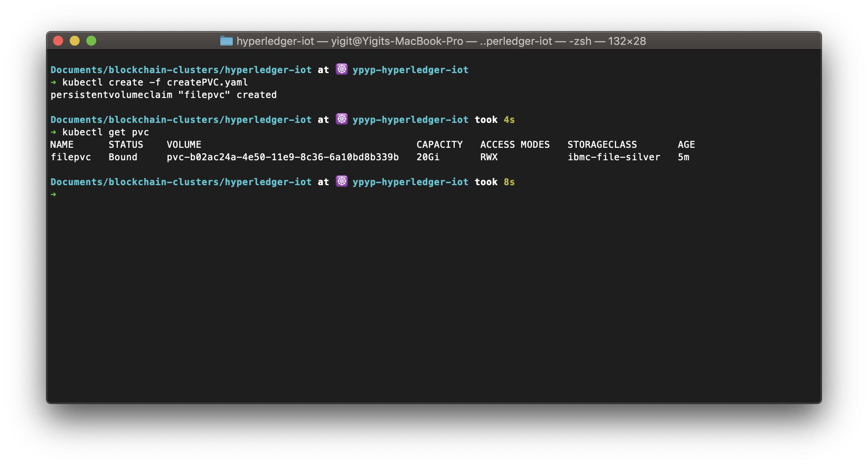Click the folder icon in the title bar
Image resolution: width=868 pixels, height=465 pixels.
[226, 41]
